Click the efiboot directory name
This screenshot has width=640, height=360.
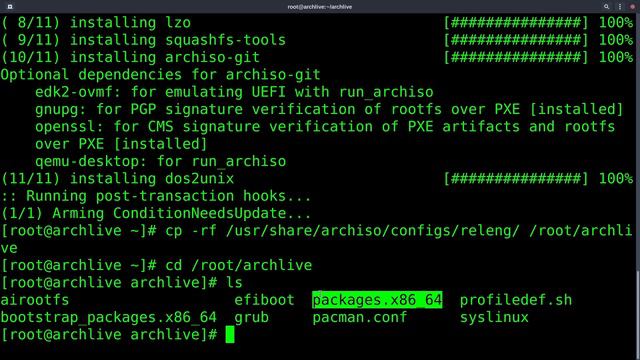(264, 300)
